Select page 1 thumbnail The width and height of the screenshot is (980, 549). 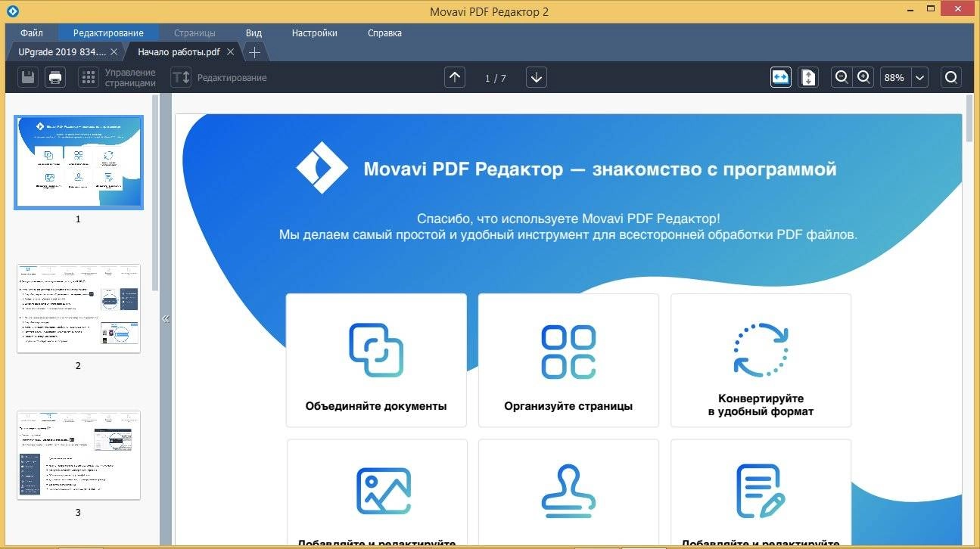point(78,162)
